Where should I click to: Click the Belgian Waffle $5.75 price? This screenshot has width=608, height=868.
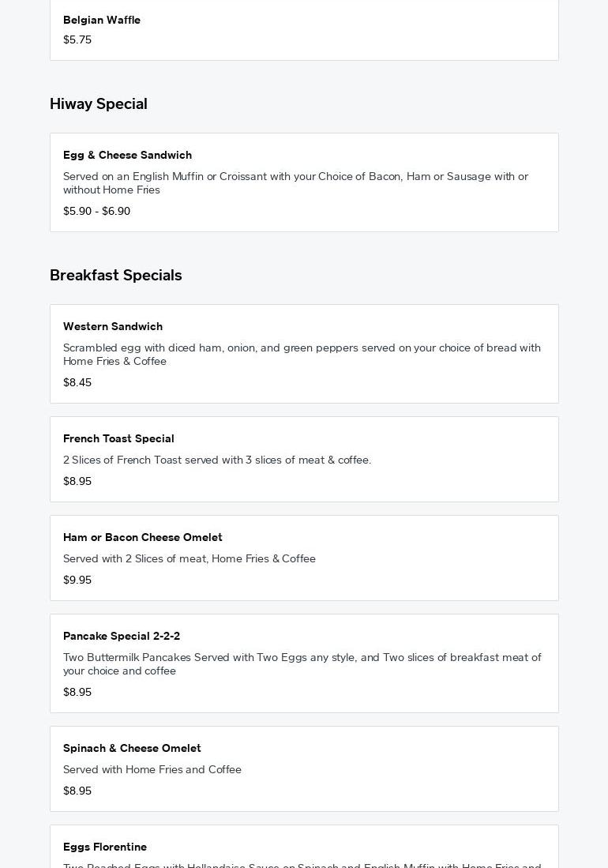coord(77,39)
